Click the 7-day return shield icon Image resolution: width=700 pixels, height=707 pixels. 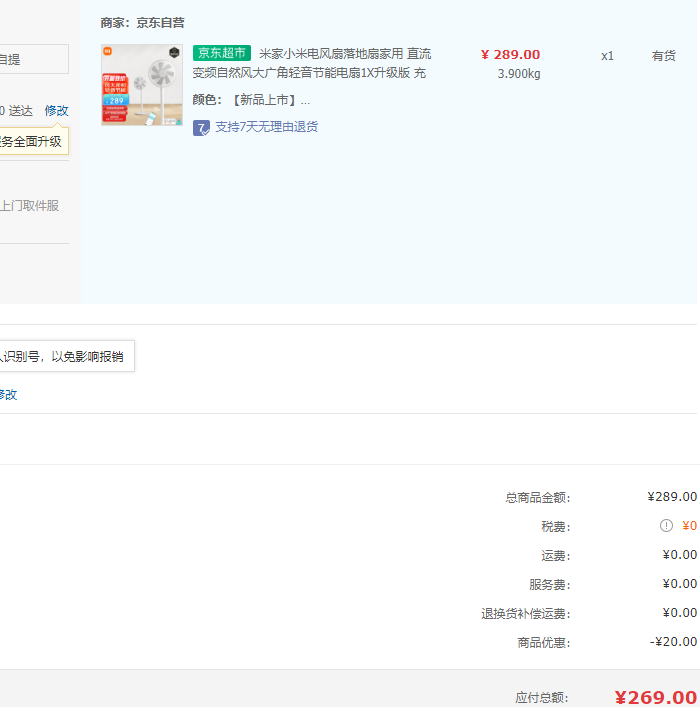(201, 128)
